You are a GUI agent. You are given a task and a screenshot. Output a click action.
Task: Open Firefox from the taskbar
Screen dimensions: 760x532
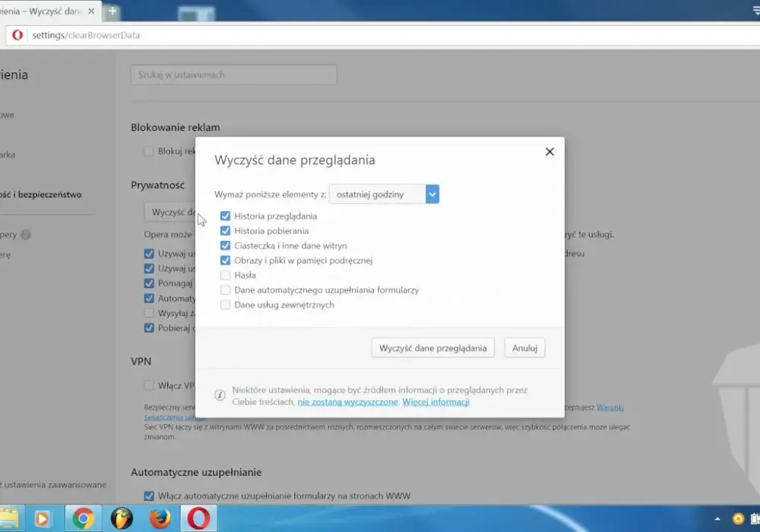160,518
